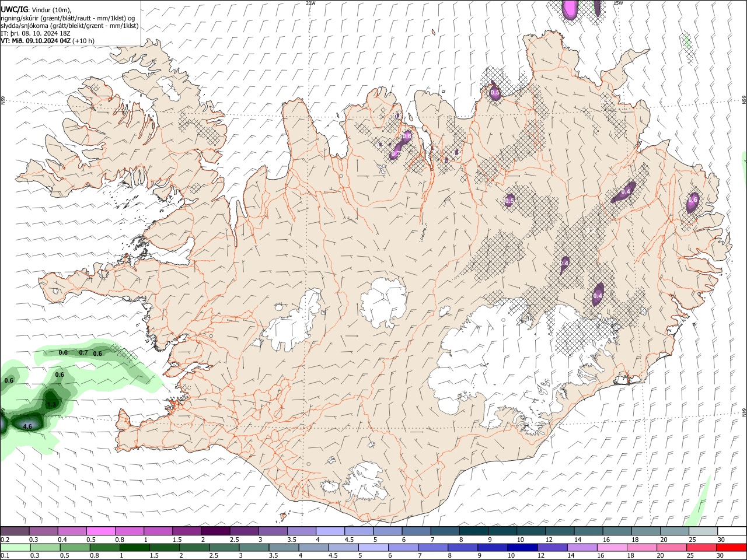
Task: Click the UWC/IG title text
Action: click(13, 10)
